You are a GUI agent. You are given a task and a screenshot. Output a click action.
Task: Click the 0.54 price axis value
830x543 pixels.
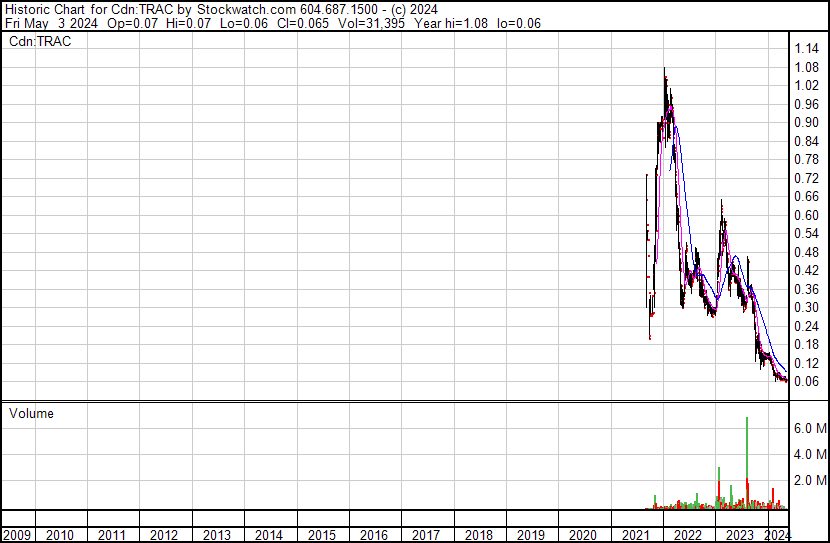807,233
